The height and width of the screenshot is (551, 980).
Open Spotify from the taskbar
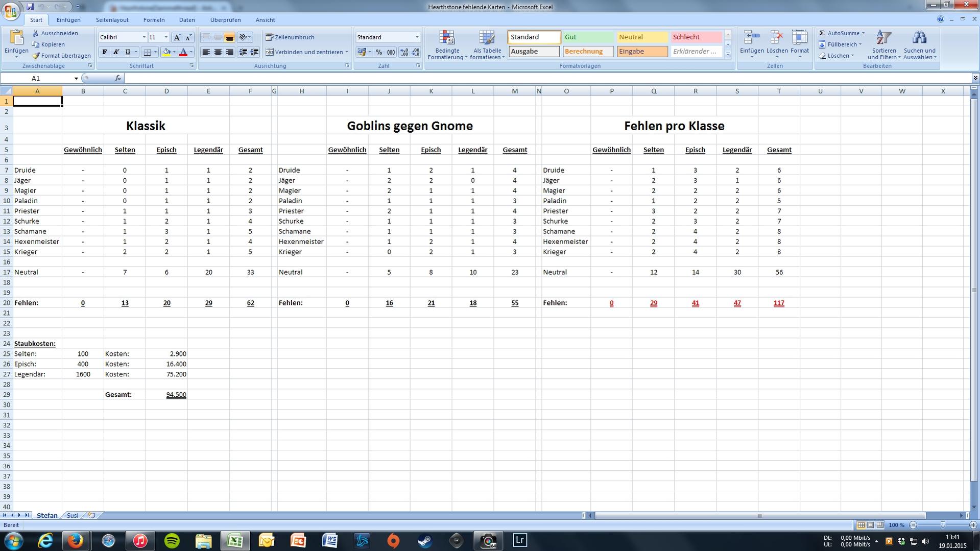172,541
